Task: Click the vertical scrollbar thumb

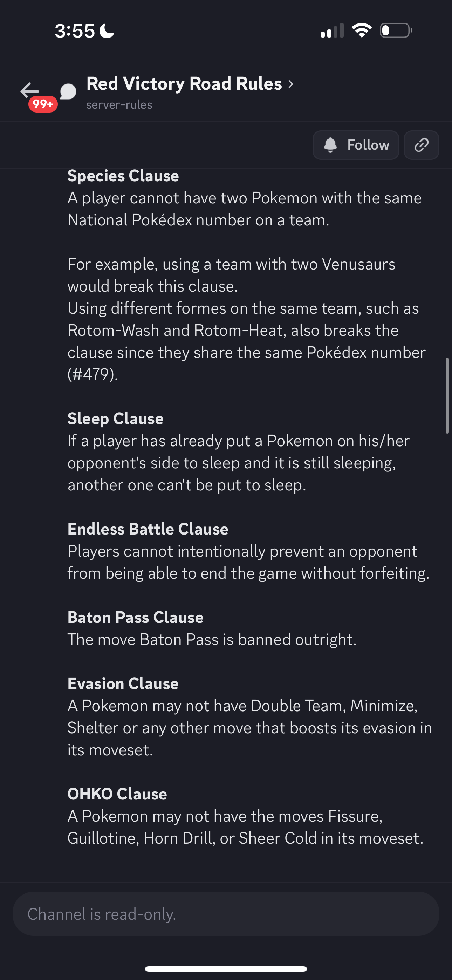Action: (447, 395)
